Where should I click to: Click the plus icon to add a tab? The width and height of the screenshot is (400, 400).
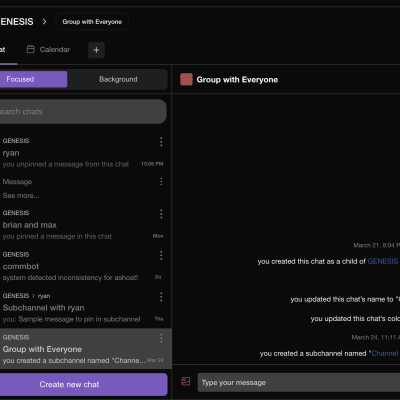tap(96, 50)
